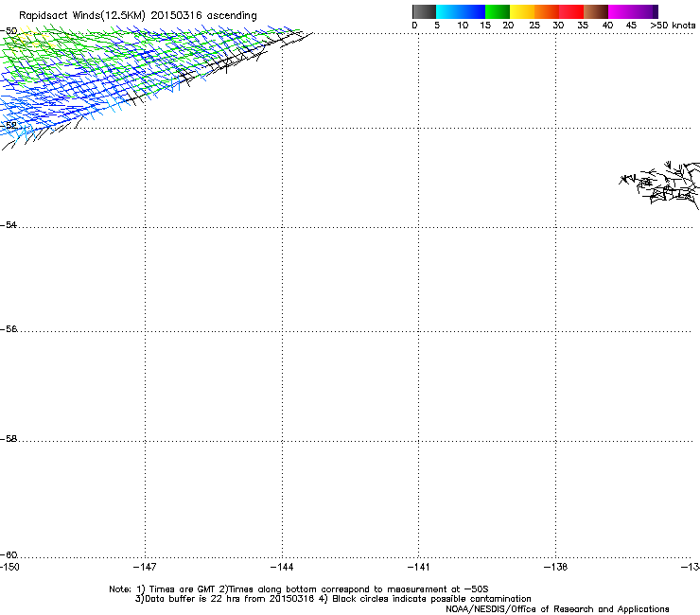This screenshot has width=700, height=615.
Task: Click the gray 0-5 knots color swatch
Action: point(424,11)
